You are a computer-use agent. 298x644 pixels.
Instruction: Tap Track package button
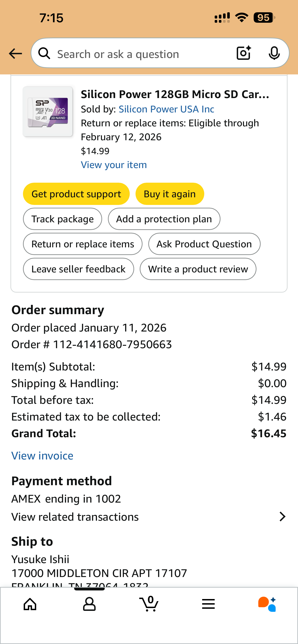63,219
